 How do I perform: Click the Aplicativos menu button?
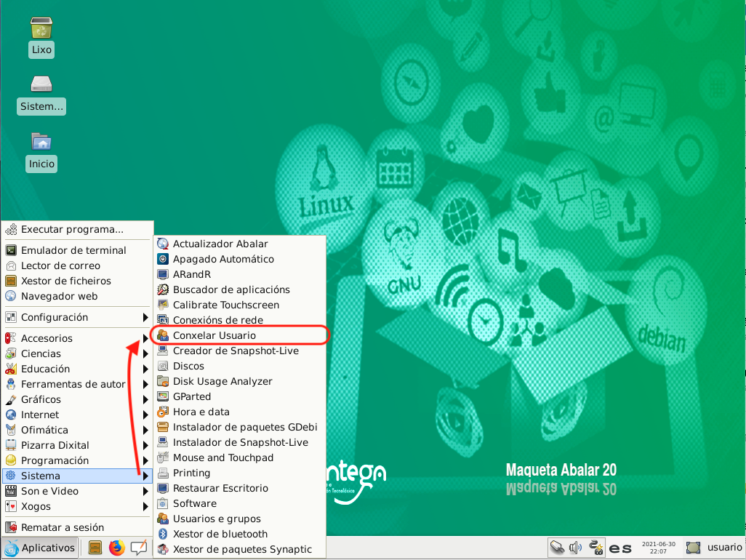pyautogui.click(x=40, y=548)
